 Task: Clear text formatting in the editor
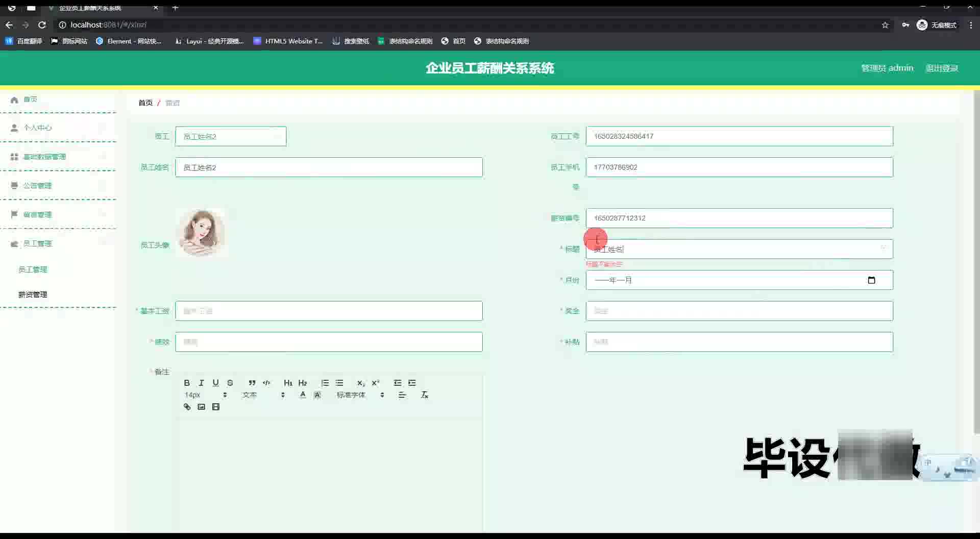tap(424, 395)
